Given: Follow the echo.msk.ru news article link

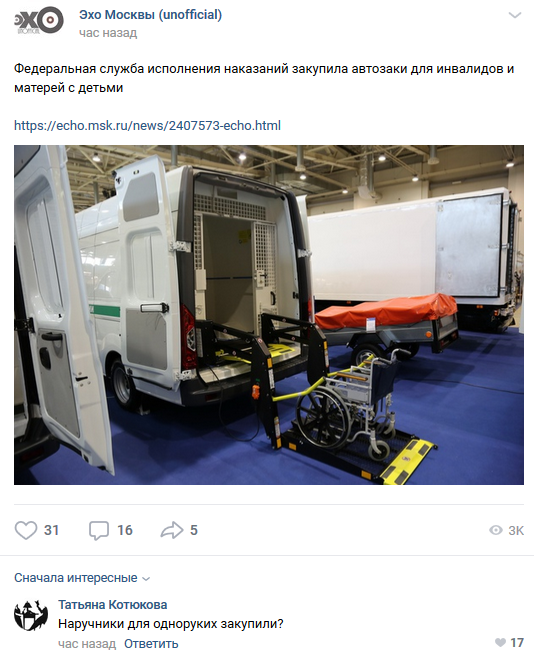Looking at the screenshot, I should 147,125.
